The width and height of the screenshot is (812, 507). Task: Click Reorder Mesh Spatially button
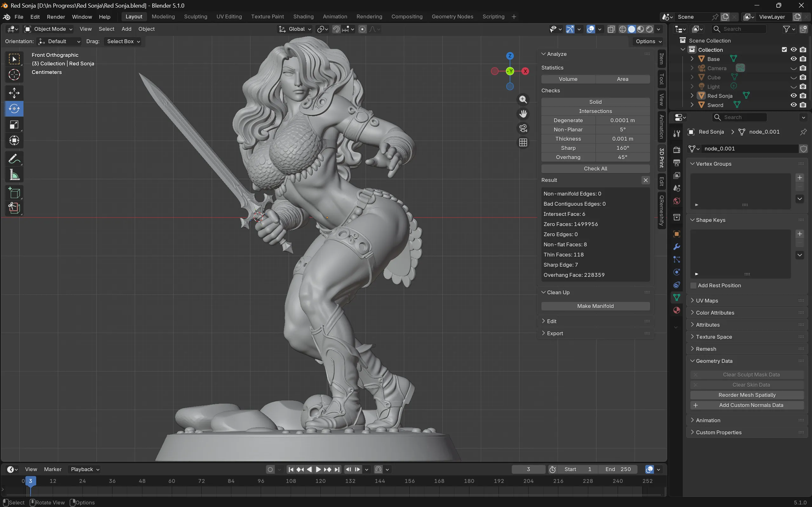(x=747, y=395)
